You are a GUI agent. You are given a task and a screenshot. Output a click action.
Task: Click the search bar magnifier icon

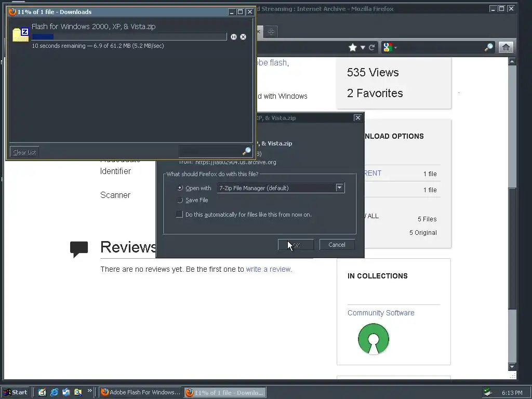click(489, 47)
